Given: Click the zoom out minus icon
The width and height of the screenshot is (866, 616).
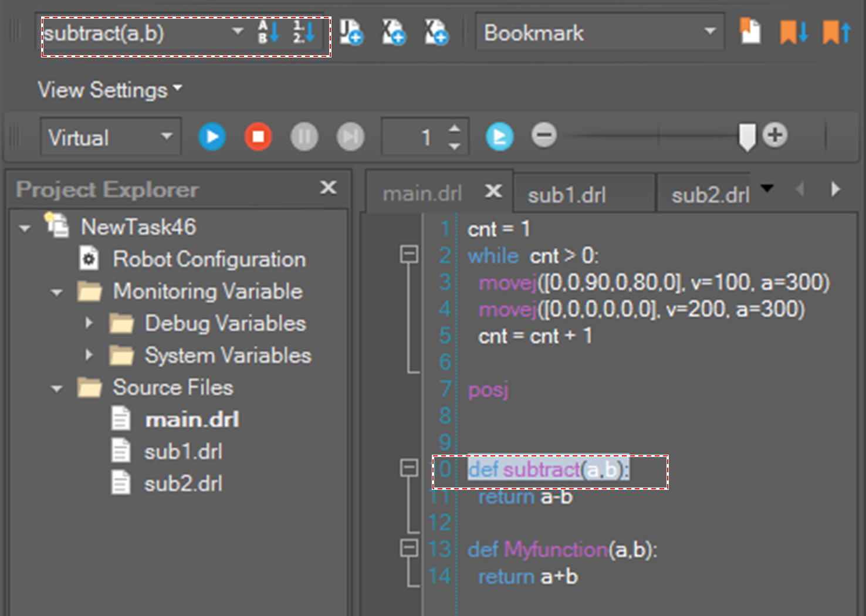Looking at the screenshot, I should (544, 136).
